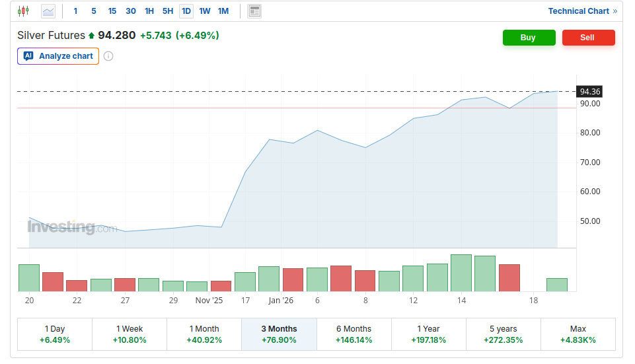
Task: Select the 1 Day range tab
Action: 55,334
